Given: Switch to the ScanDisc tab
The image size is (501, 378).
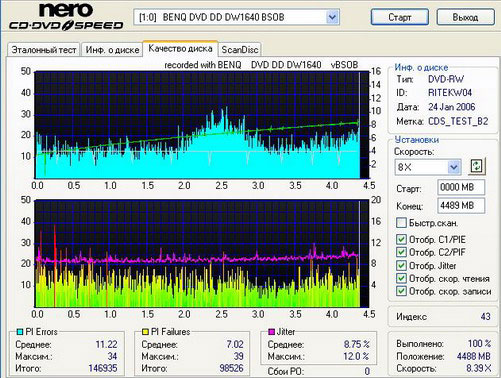Looking at the screenshot, I should click(x=240, y=50).
